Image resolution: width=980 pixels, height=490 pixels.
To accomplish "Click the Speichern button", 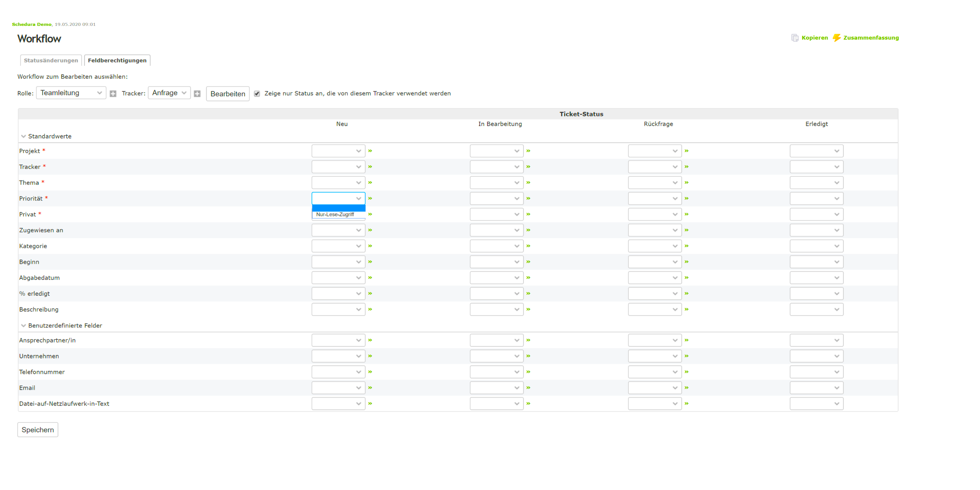I will pos(38,430).
